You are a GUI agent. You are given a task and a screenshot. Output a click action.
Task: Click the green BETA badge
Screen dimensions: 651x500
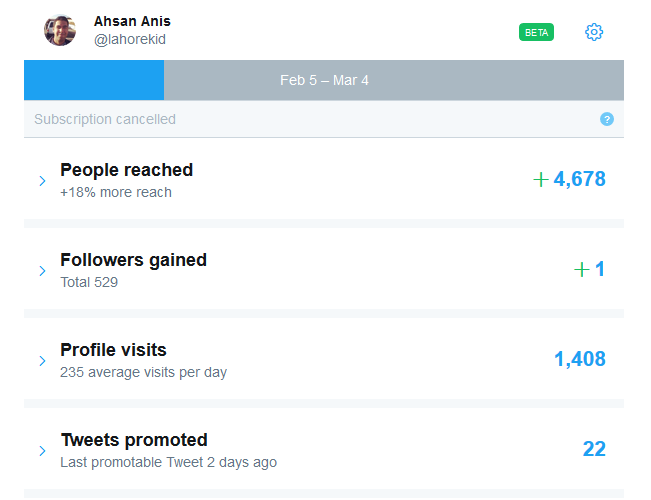click(x=536, y=32)
